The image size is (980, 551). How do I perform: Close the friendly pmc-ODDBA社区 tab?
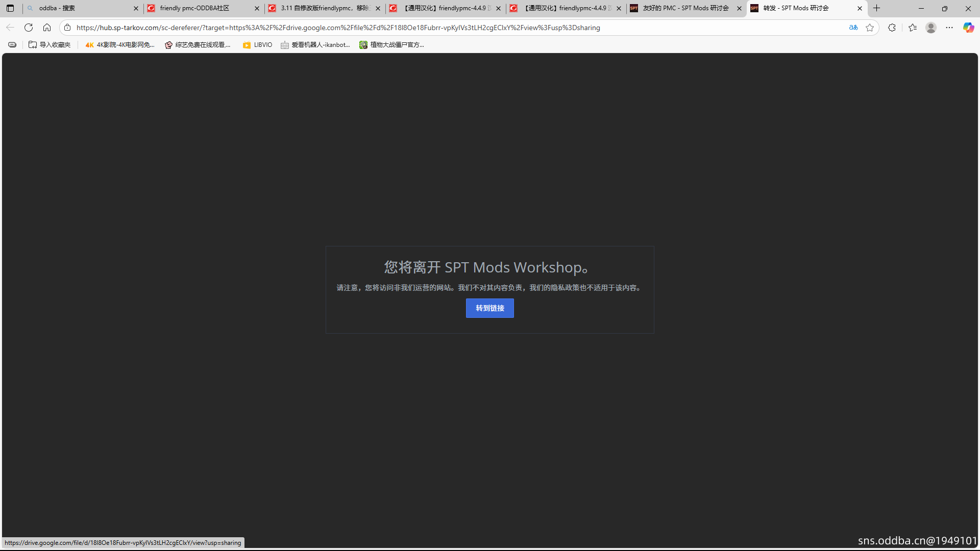pyautogui.click(x=257, y=8)
